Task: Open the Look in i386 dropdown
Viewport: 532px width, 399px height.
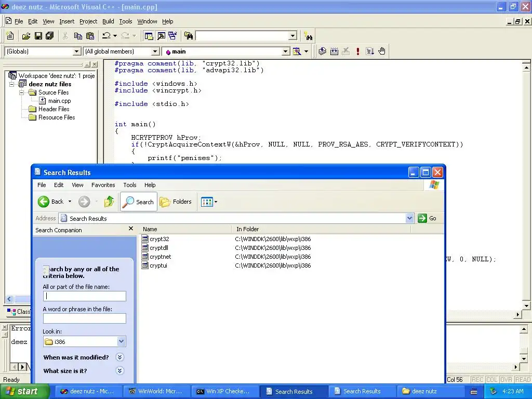Action: pyautogui.click(x=121, y=341)
